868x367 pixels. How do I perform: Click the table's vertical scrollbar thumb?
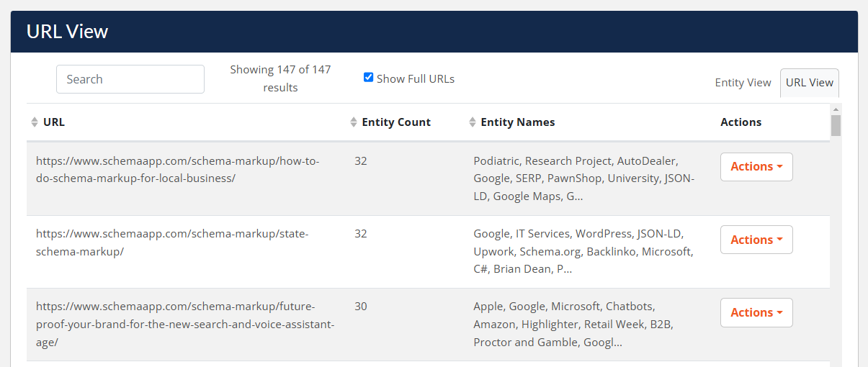(x=836, y=125)
